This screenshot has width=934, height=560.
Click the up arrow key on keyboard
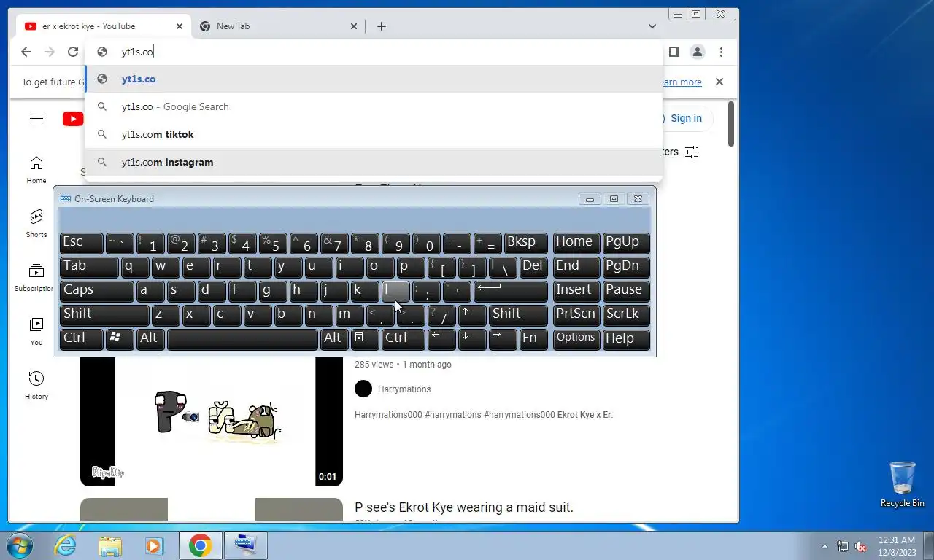point(472,314)
